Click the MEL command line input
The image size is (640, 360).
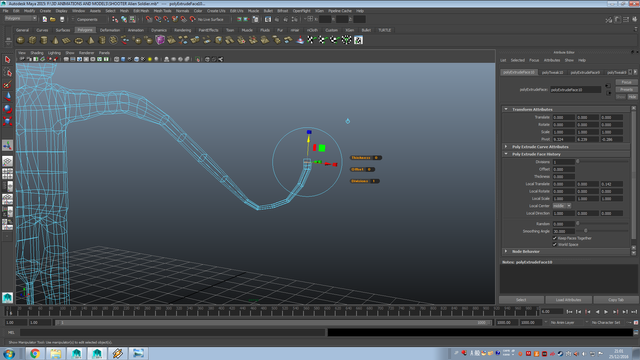click(173, 333)
